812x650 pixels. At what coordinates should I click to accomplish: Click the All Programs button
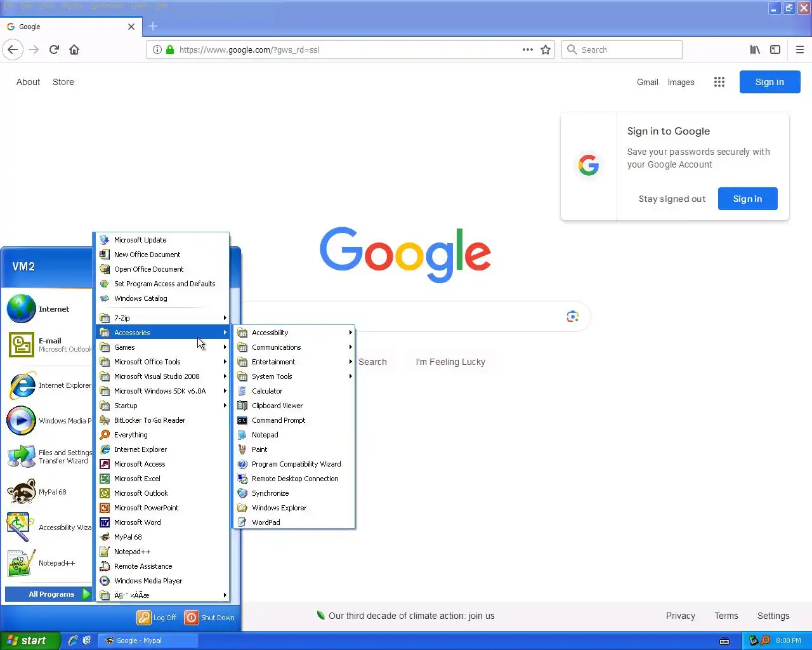click(48, 594)
